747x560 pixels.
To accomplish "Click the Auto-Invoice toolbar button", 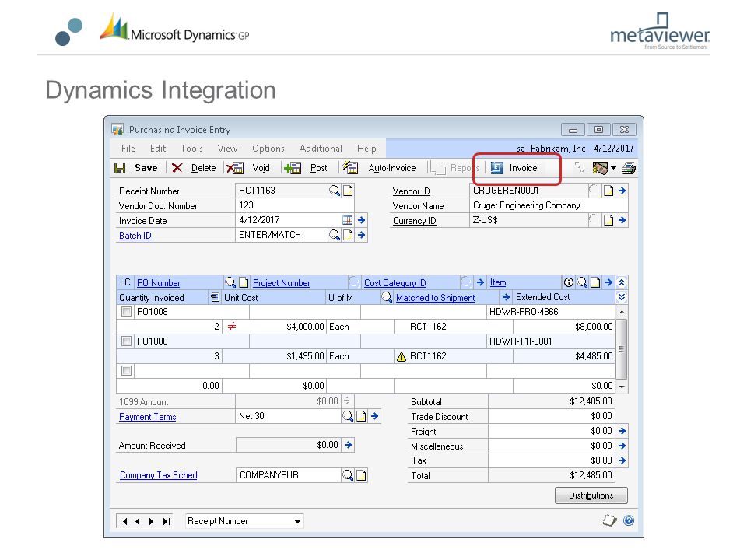I will (379, 168).
